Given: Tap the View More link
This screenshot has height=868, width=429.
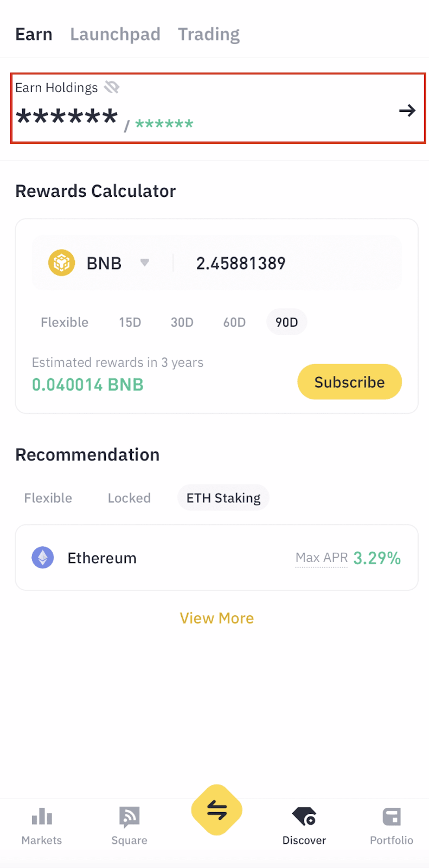Looking at the screenshot, I should [217, 618].
